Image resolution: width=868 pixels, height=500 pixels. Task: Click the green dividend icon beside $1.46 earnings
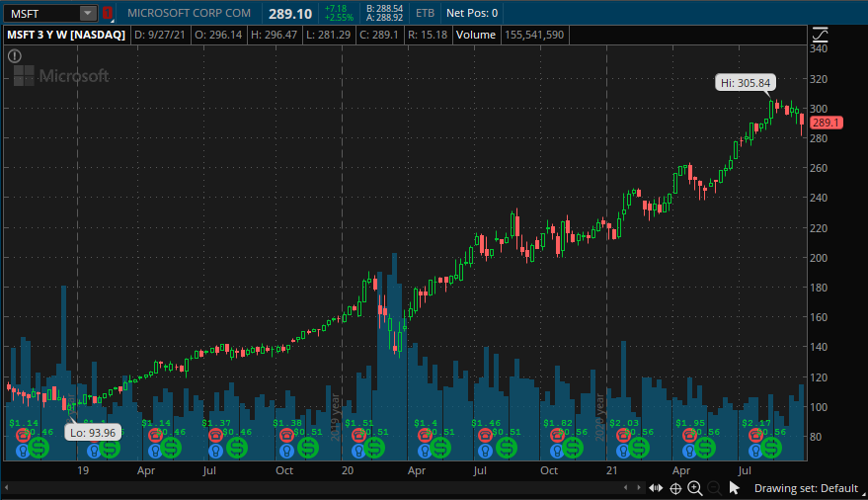506,448
